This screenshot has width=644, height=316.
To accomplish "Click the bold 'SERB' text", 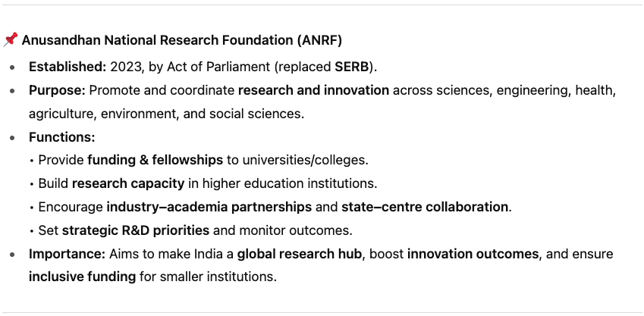I will (x=351, y=67).
